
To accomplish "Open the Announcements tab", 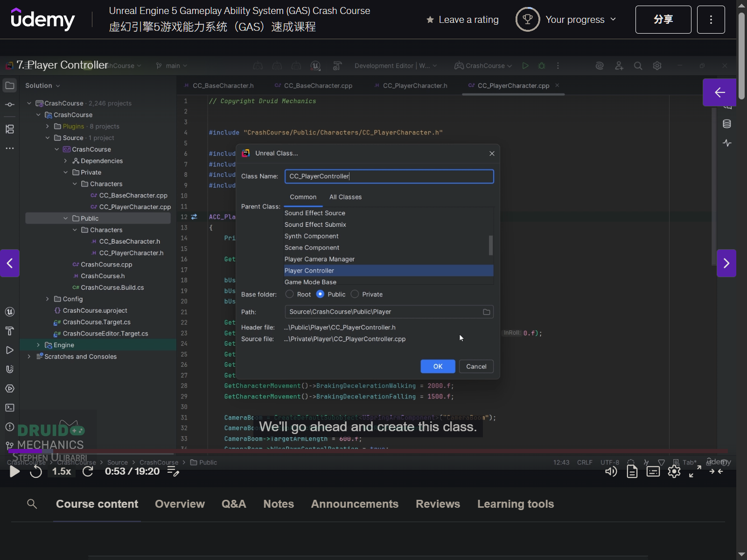I will (355, 504).
